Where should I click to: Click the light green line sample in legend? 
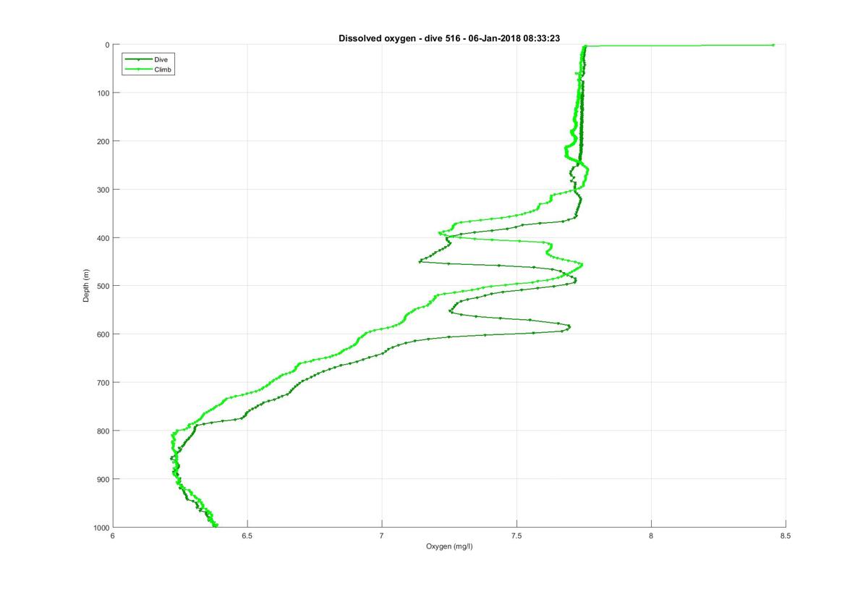click(138, 69)
